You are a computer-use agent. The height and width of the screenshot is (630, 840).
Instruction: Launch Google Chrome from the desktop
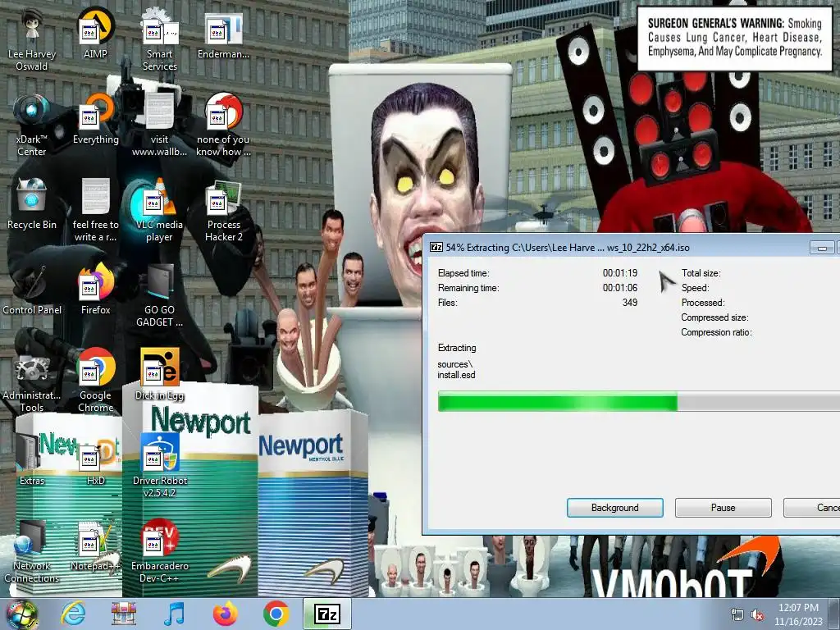point(95,381)
